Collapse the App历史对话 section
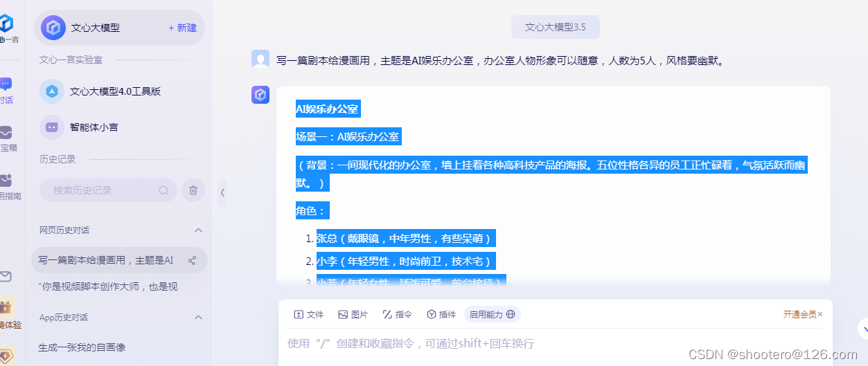Screen dimensions: 868x366 [198, 318]
